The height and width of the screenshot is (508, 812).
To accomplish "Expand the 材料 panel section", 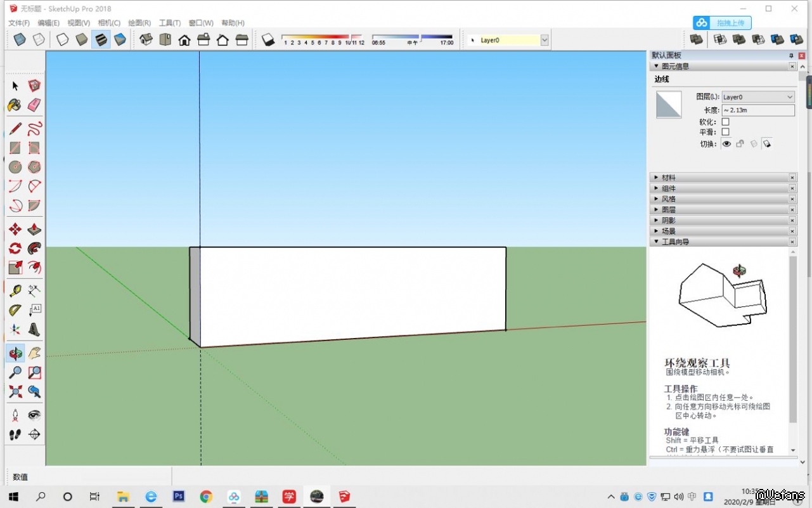I will (x=668, y=178).
